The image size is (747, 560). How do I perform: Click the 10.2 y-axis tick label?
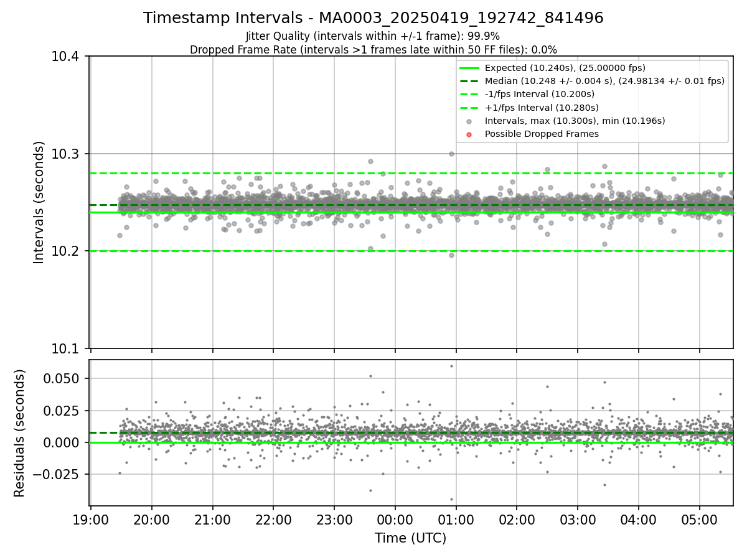[x=65, y=251]
